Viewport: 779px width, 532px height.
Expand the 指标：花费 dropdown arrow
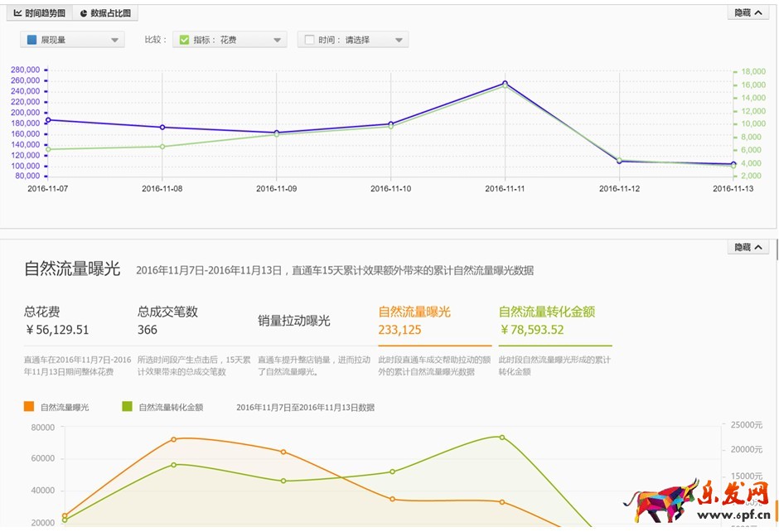pos(278,40)
